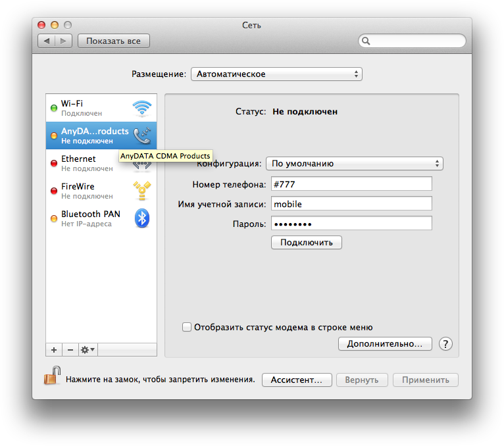Add a new network service with plus

(x=54, y=350)
